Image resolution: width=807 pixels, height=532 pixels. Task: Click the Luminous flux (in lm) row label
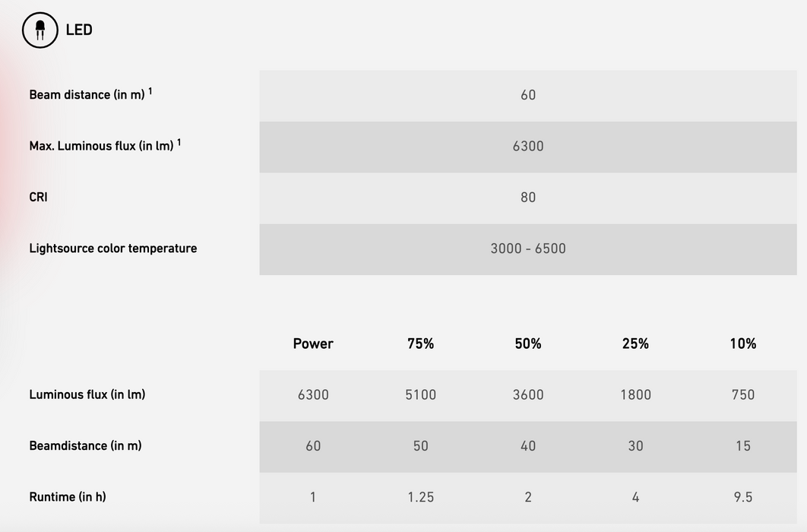point(87,394)
